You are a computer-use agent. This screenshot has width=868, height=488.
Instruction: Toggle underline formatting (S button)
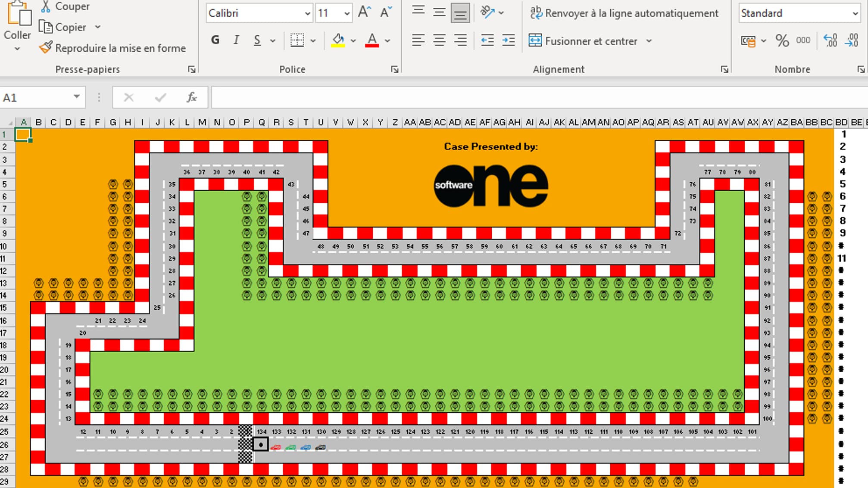point(257,40)
